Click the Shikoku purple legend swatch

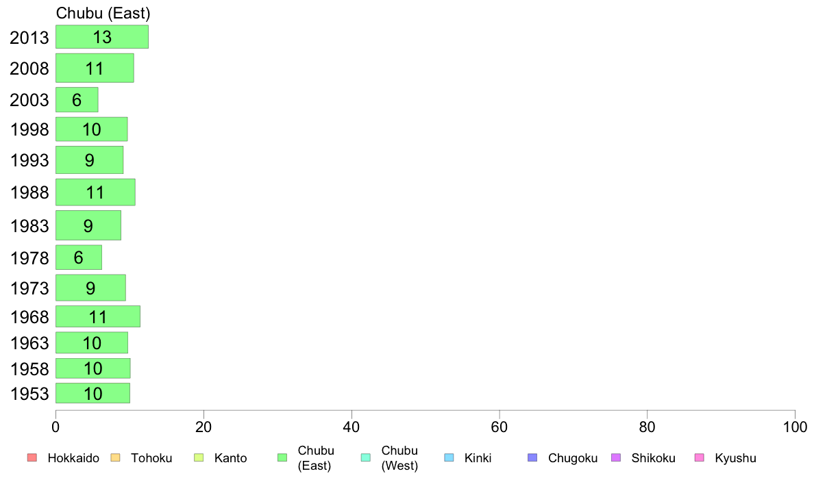(616, 458)
